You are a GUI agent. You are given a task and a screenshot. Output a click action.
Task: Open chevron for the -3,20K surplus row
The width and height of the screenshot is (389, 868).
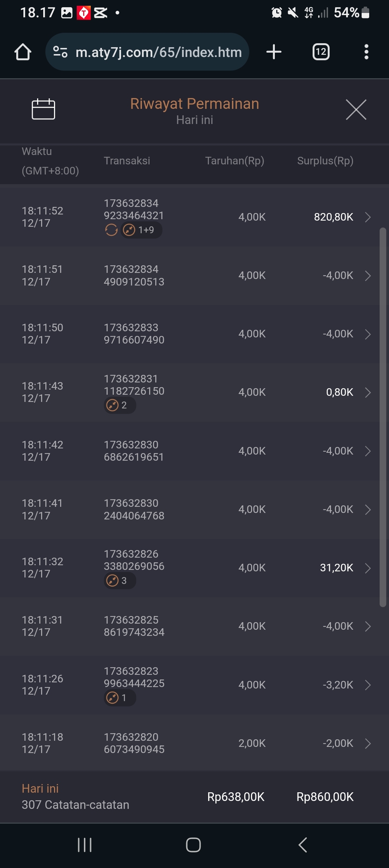(x=368, y=685)
